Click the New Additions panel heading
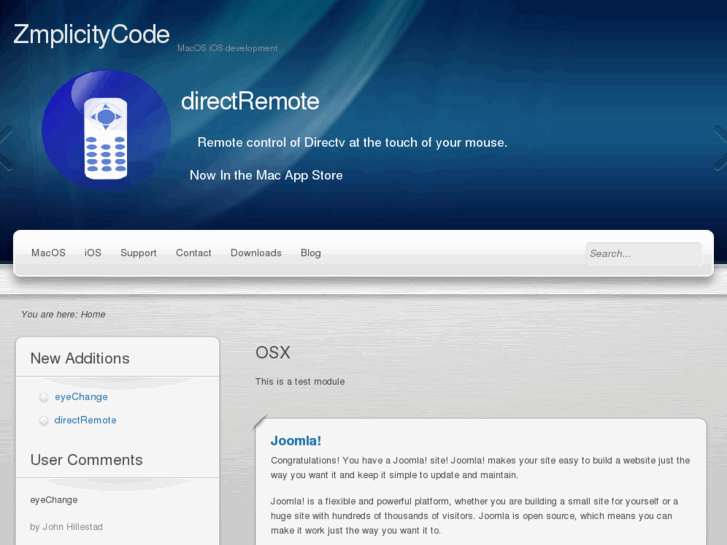 point(80,358)
